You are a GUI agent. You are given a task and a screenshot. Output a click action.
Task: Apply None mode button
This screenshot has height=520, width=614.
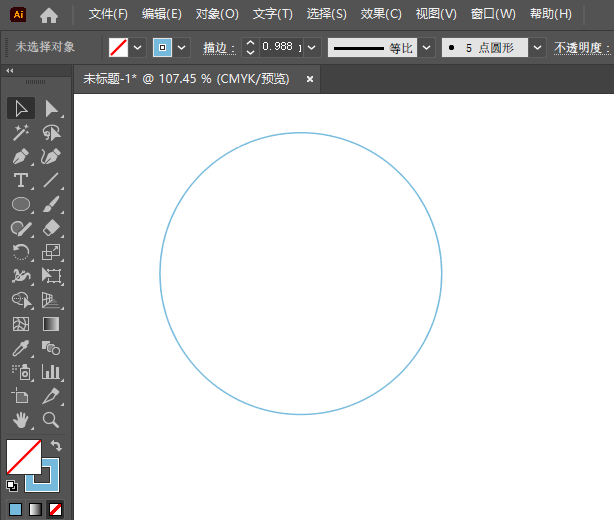[55, 509]
